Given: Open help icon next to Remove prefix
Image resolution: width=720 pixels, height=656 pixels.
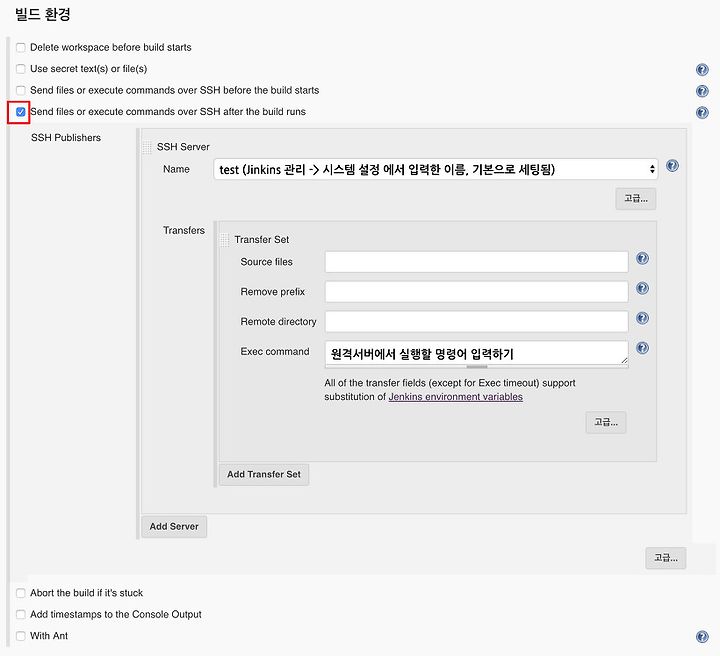Looking at the screenshot, I should [642, 288].
